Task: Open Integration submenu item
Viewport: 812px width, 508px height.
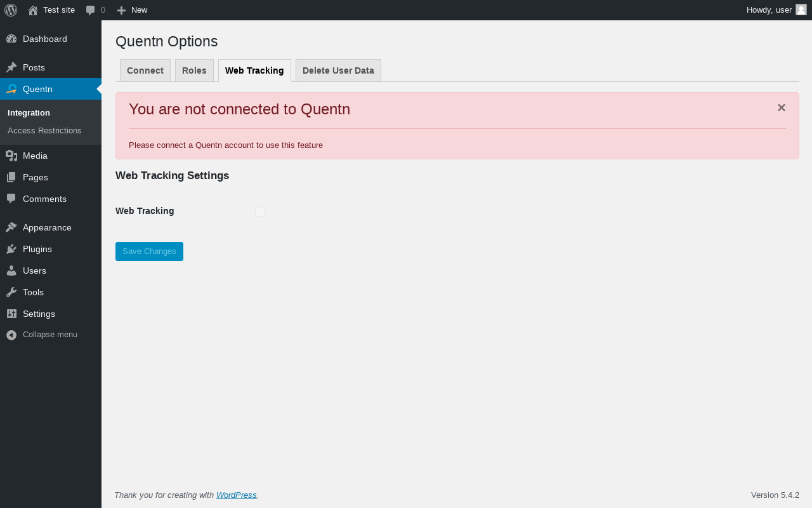Action: click(x=29, y=112)
